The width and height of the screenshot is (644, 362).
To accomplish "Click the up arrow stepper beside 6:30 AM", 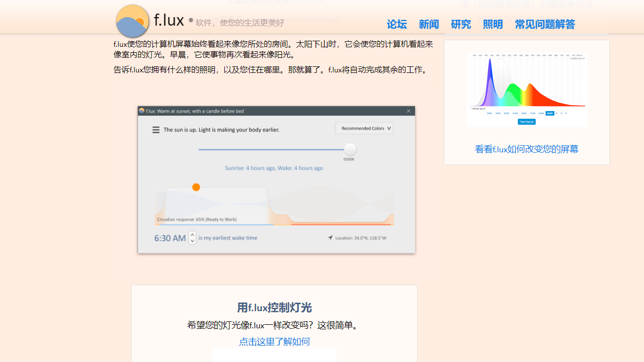I will pos(192,234).
